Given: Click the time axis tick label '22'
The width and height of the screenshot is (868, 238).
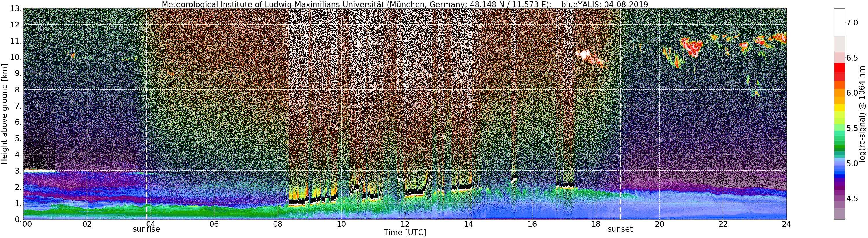Looking at the screenshot, I should pos(723,224).
